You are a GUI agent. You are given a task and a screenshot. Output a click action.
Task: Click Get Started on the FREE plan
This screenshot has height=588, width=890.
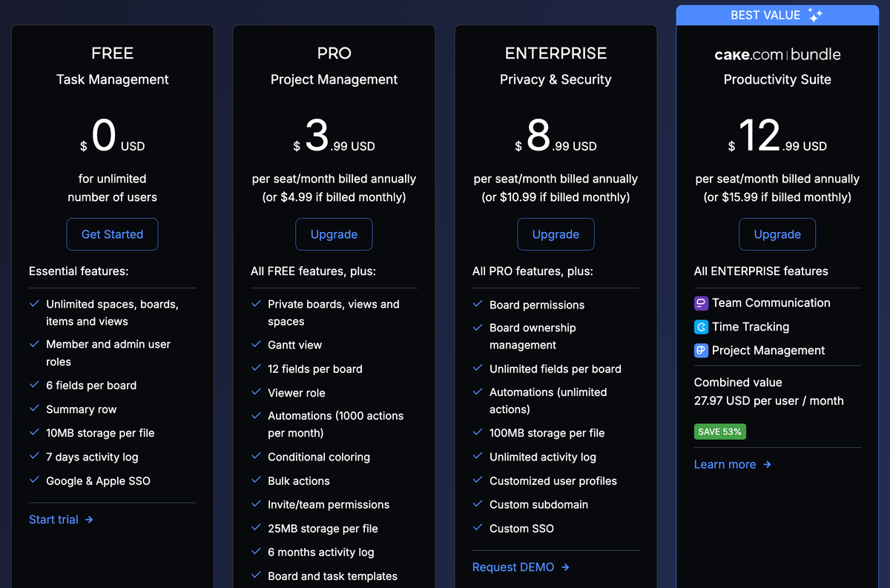click(x=112, y=234)
